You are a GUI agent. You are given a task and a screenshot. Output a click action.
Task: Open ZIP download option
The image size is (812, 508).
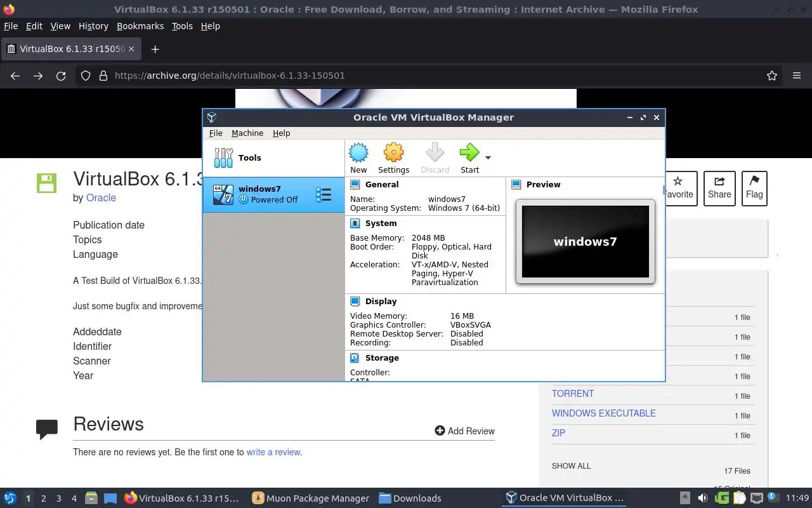[x=558, y=433]
